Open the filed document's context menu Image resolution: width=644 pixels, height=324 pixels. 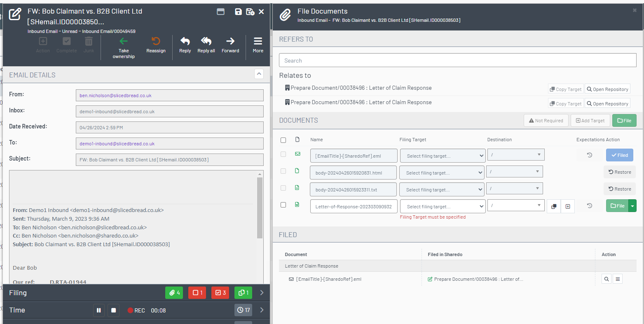(x=617, y=279)
